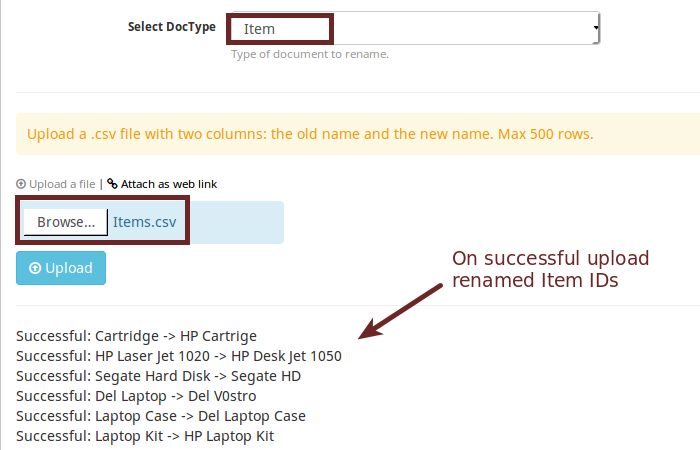Open the Select DocType dropdown showing Item
The image size is (700, 450).
[x=412, y=30]
